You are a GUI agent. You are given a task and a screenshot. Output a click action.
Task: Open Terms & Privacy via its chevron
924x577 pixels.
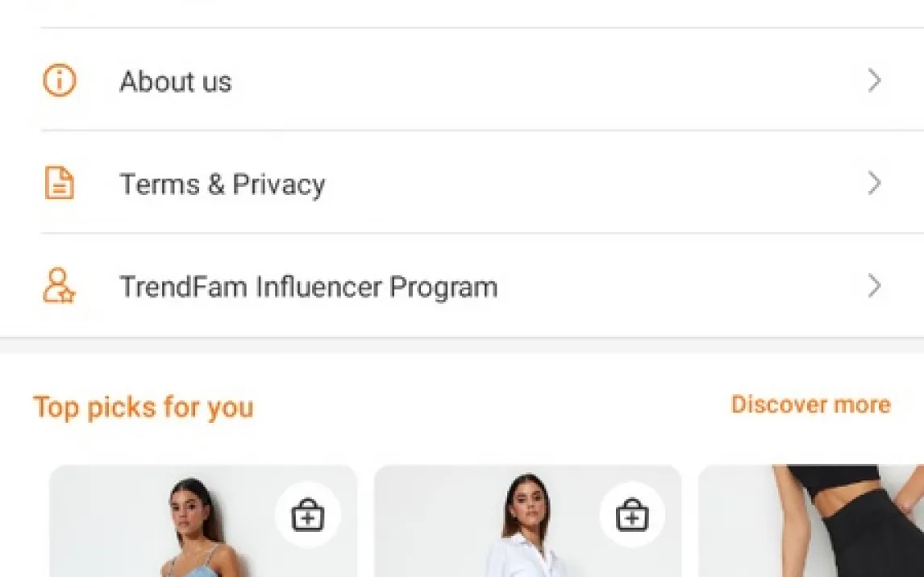(874, 184)
